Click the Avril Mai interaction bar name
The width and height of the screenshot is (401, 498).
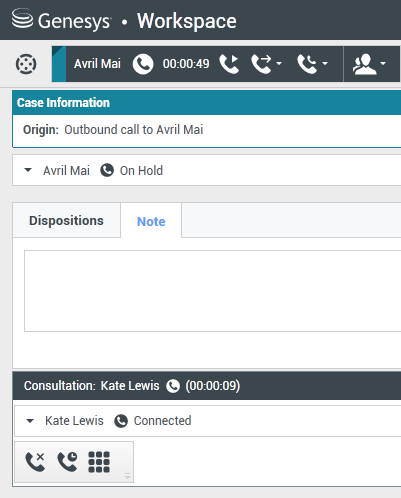tap(97, 64)
